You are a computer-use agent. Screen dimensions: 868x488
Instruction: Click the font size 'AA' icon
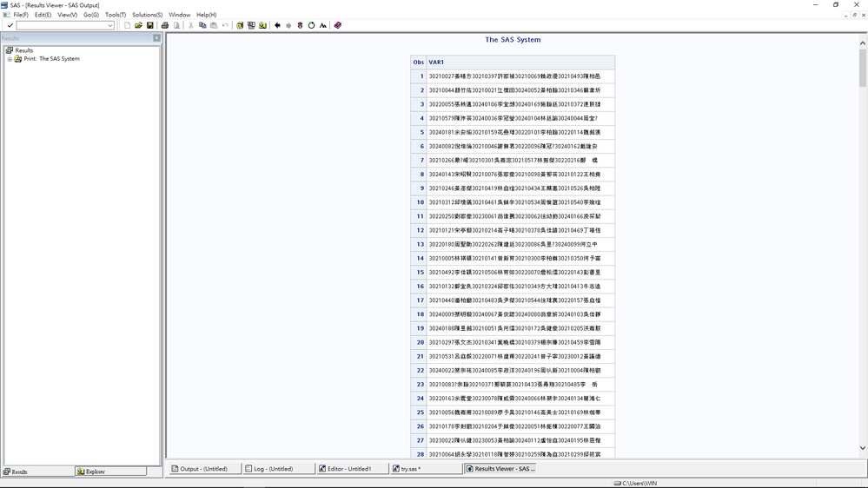tap(322, 25)
